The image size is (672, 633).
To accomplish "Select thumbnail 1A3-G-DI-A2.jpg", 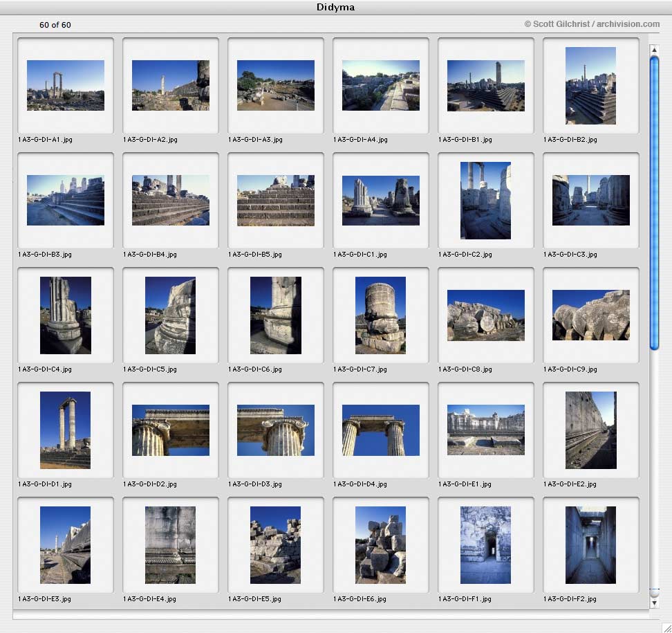I will point(171,85).
